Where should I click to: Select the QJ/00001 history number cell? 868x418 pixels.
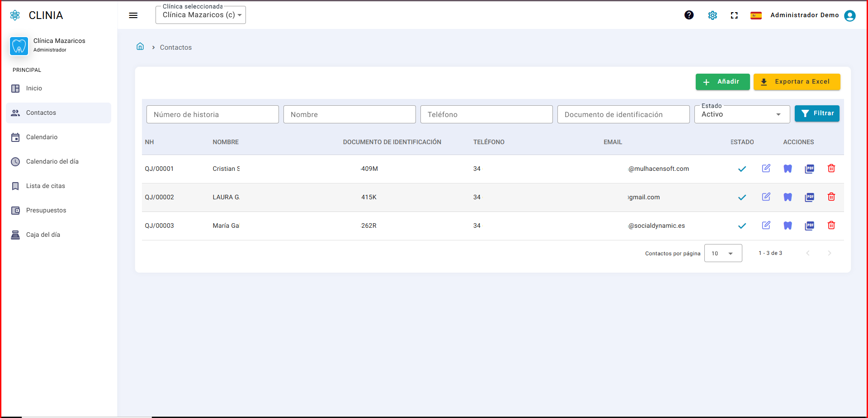(x=159, y=169)
